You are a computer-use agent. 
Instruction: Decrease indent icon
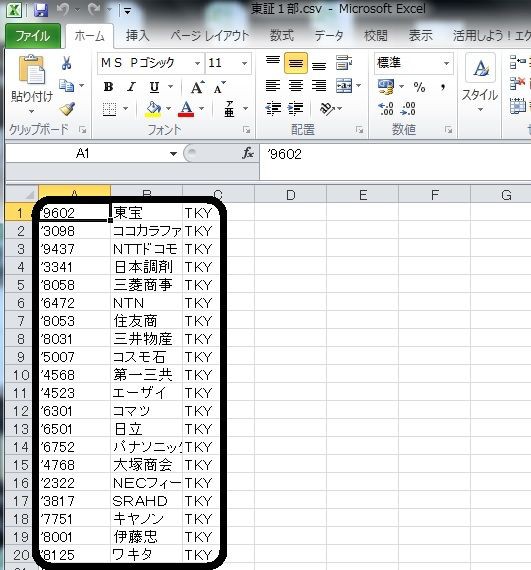tap(273, 109)
